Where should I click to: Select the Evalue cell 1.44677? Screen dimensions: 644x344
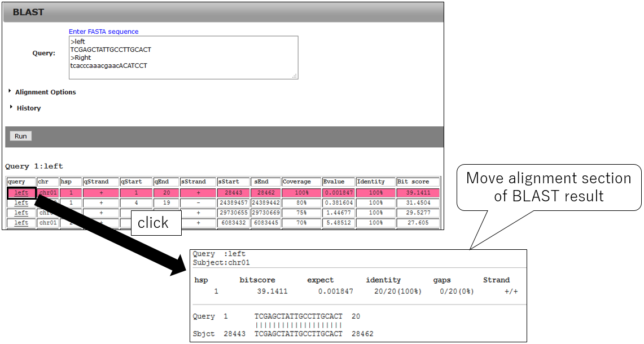coord(339,213)
